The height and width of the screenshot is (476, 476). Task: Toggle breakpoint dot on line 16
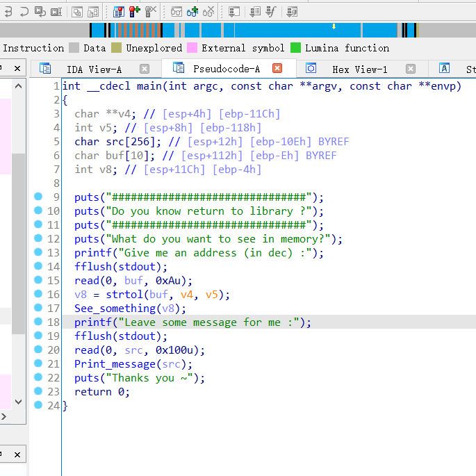click(38, 293)
